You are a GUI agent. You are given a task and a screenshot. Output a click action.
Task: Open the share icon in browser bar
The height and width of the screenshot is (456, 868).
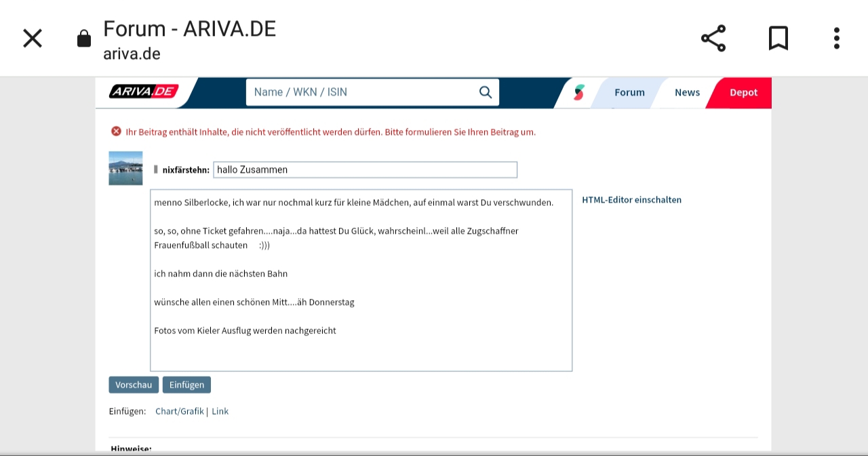(x=713, y=38)
